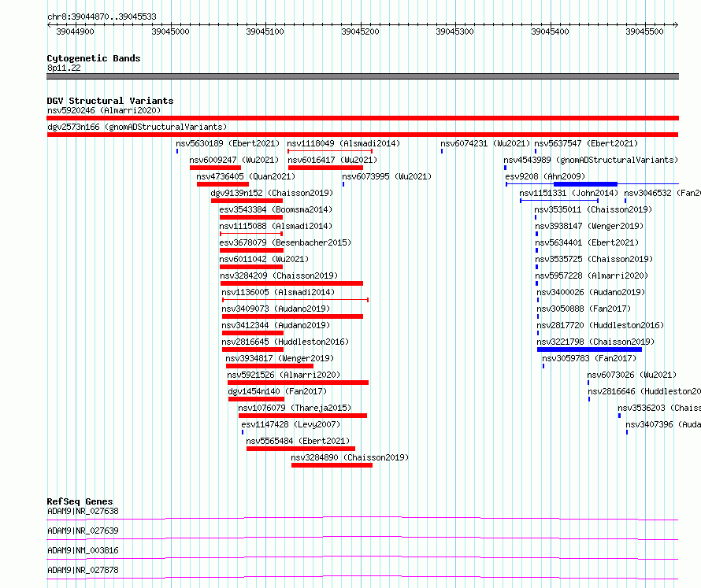
Task: Open nsv1151331 (John2014) variant
Action: 569,193
